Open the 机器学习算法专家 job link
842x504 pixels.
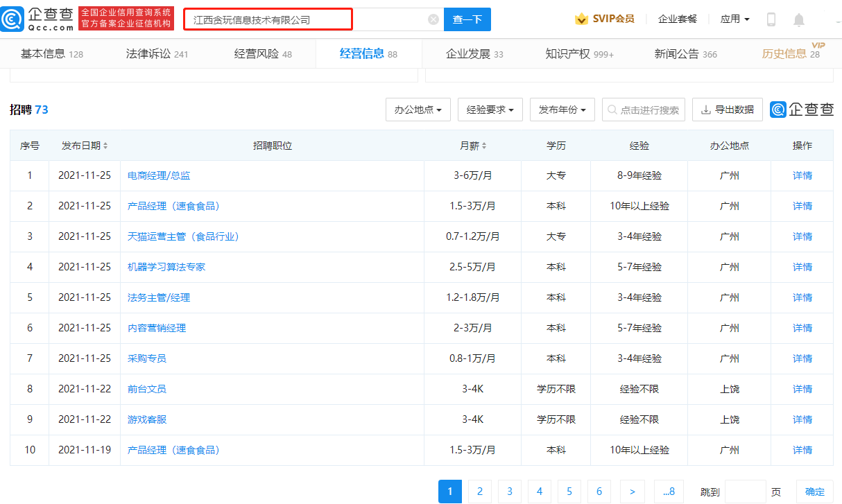pyautogui.click(x=166, y=267)
